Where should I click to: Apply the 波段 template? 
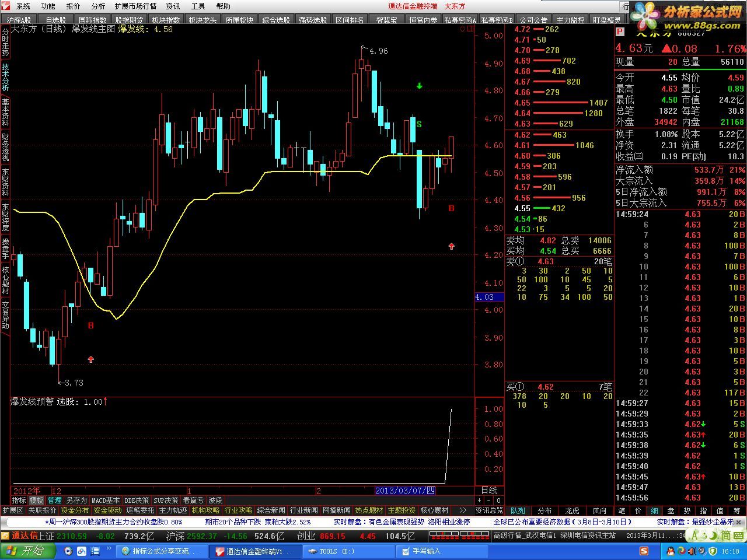(216, 501)
